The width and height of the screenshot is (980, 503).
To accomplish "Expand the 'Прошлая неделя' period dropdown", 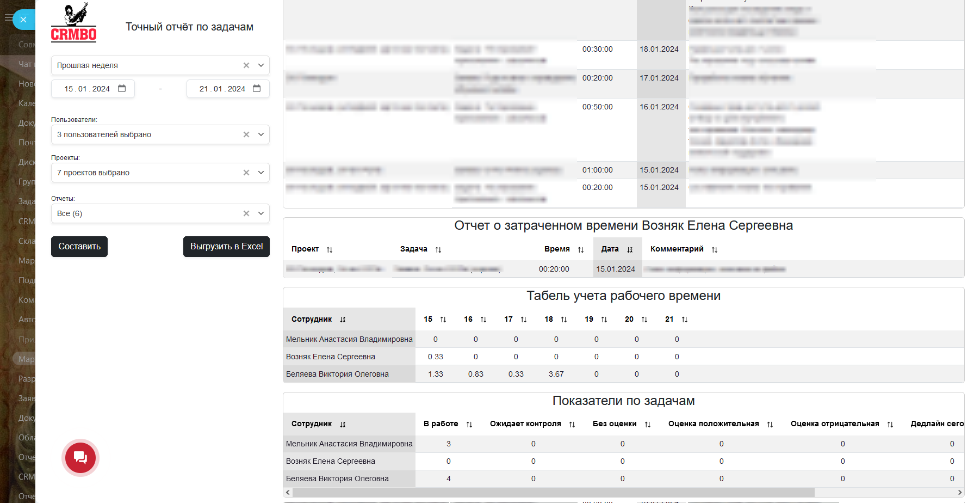I will coord(261,65).
